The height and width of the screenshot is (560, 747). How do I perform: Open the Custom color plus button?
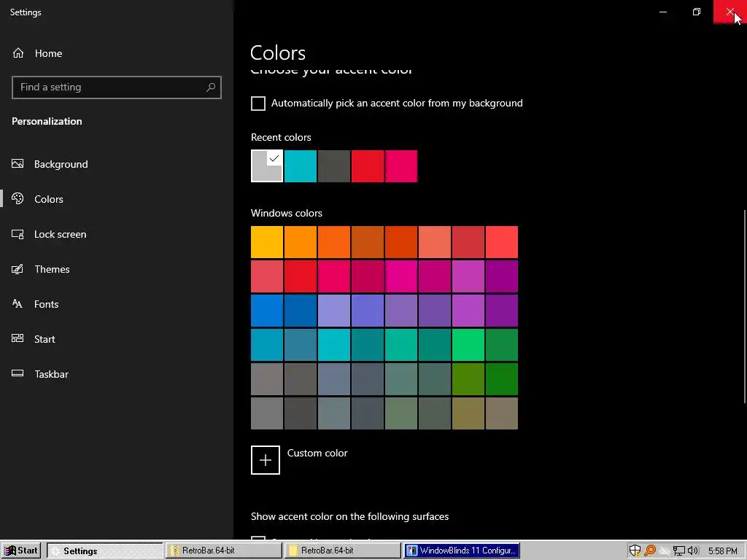coord(266,460)
